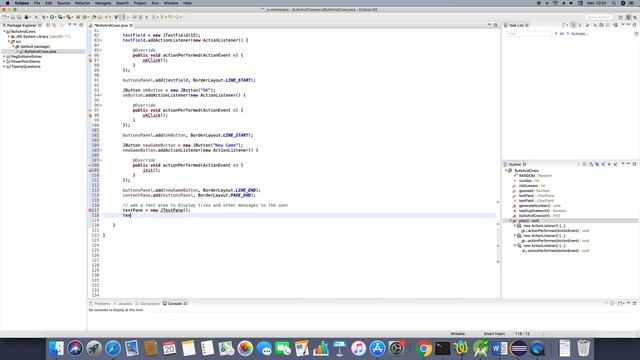Collapse all in the Package Explorer toolbar
This screenshot has width=640, height=360.
47,25
